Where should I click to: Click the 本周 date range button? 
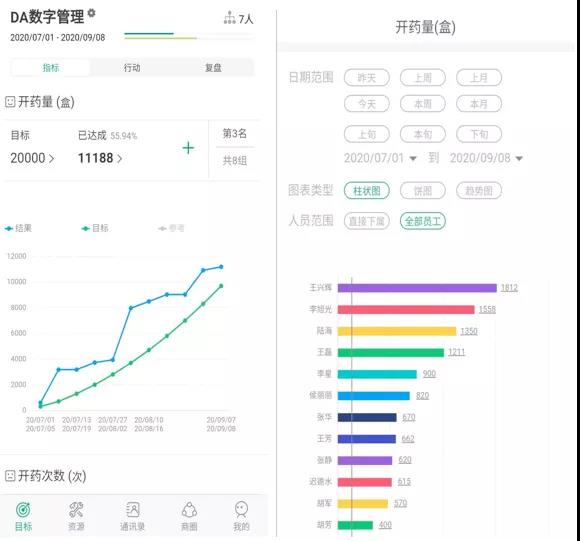pos(423,104)
